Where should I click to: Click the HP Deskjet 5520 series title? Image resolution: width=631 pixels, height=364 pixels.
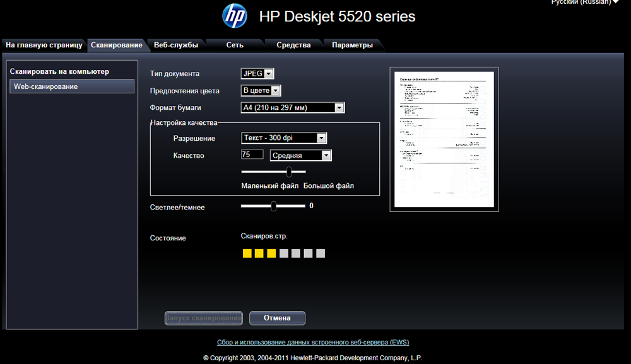[x=337, y=16]
